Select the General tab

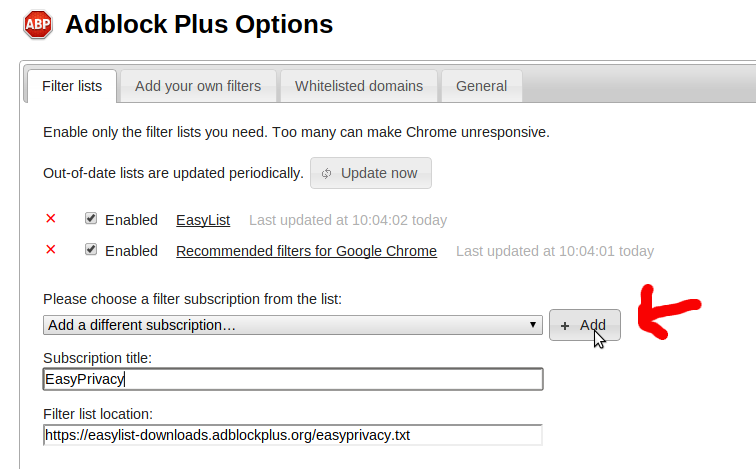(x=481, y=86)
